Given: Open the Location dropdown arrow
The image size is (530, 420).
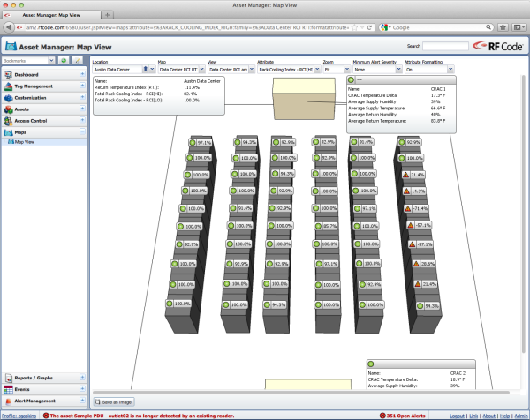Looking at the screenshot, I should point(152,69).
